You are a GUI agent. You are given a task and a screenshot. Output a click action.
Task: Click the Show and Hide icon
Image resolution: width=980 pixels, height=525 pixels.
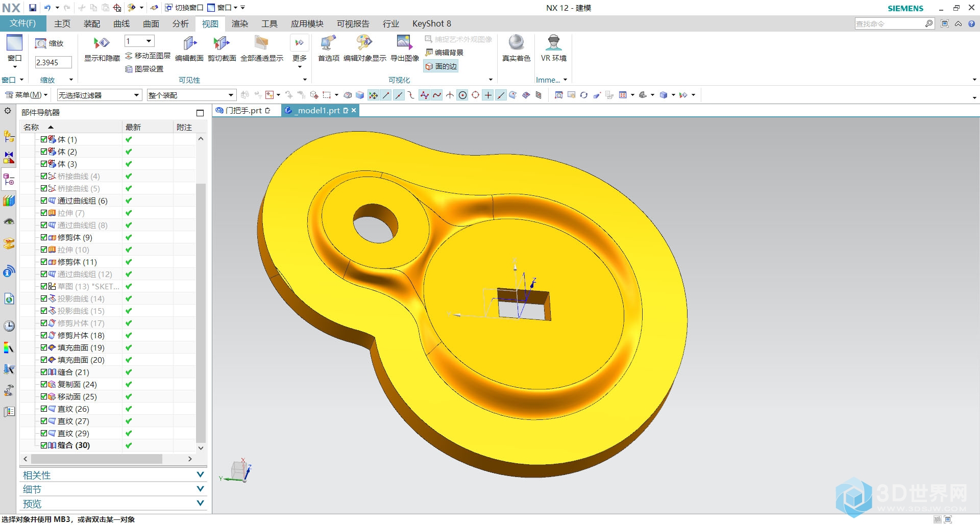[x=102, y=43]
